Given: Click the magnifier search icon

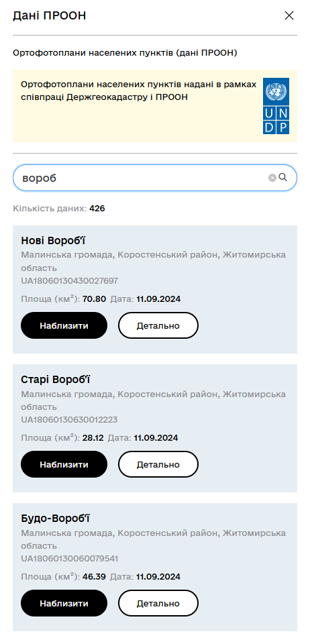Looking at the screenshot, I should pyautogui.click(x=283, y=177).
